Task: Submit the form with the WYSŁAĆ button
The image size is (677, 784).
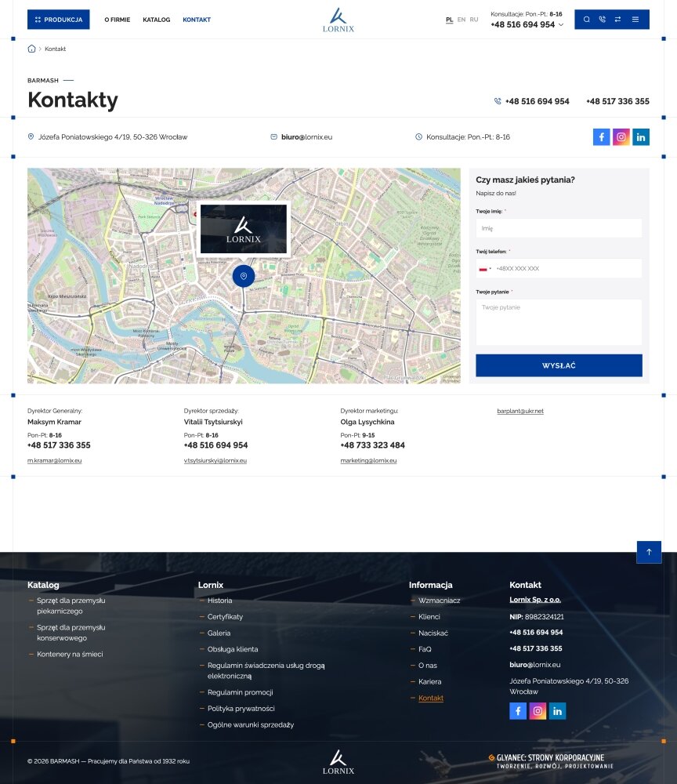Action: pyautogui.click(x=559, y=365)
